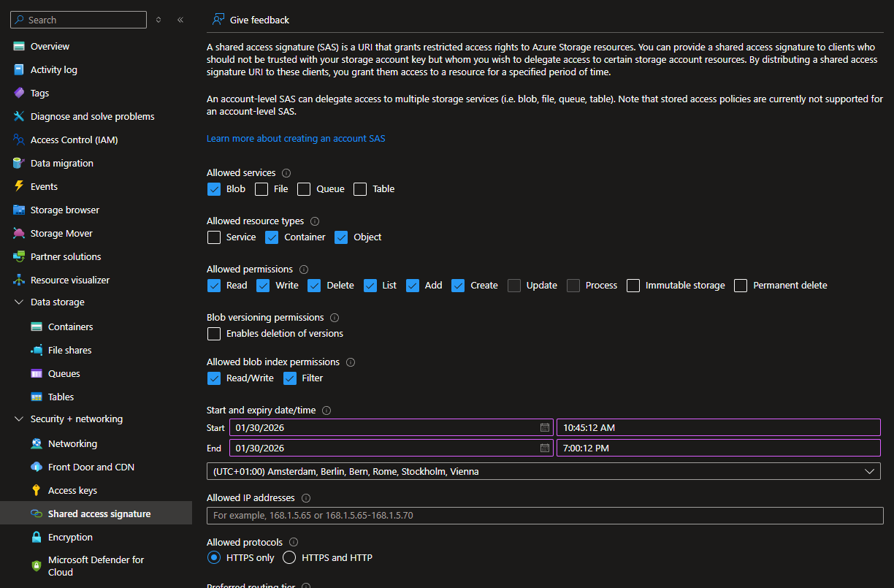Click the Containers icon
Screen dimensions: 894x588
tap(37, 327)
